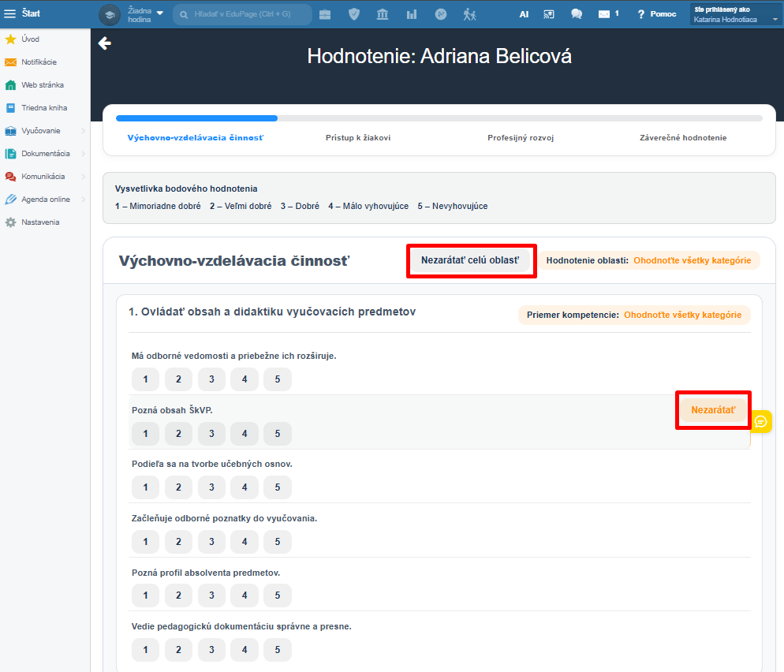This screenshot has height=672, width=784.
Task: Go back with the white arrow
Action: [104, 43]
